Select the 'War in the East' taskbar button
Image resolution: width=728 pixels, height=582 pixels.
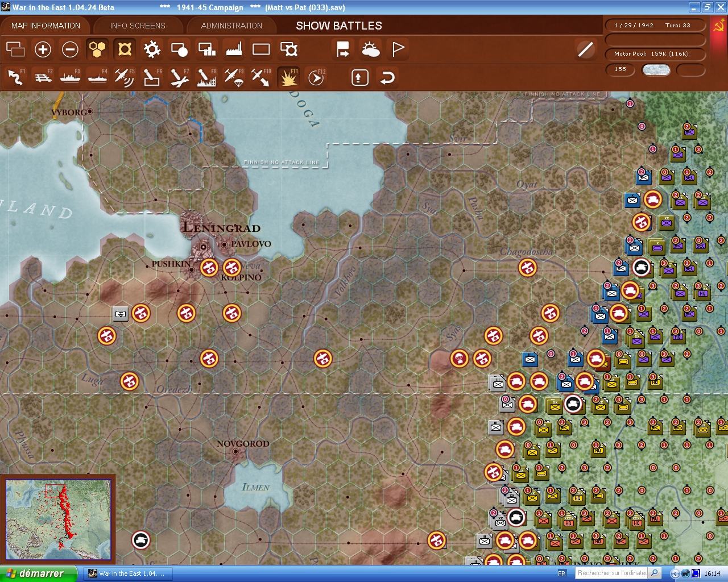pyautogui.click(x=127, y=573)
